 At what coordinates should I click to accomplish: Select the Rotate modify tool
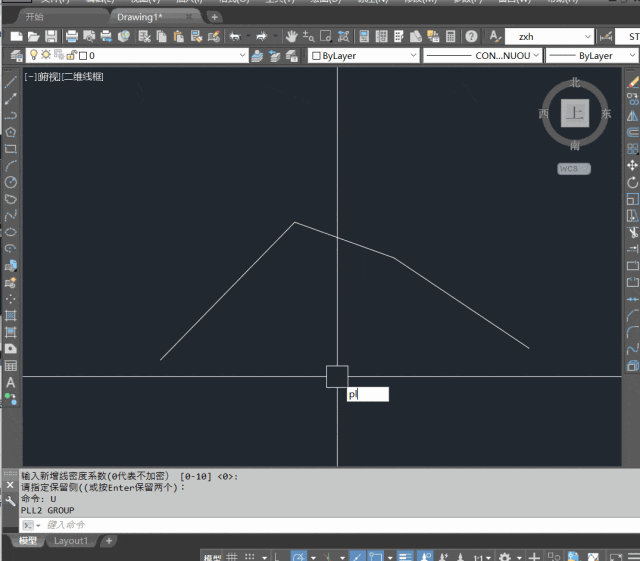pos(633,182)
